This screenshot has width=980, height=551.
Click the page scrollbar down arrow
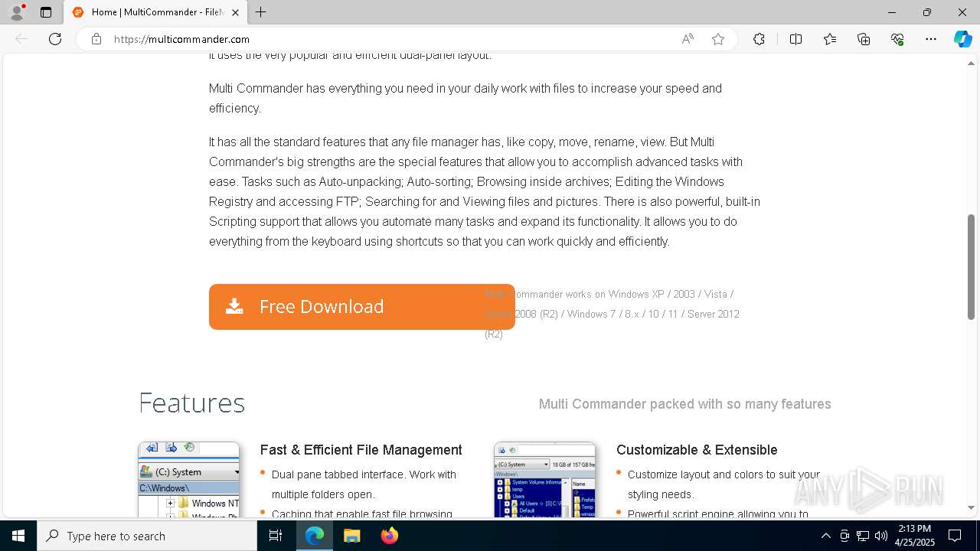coord(971,507)
